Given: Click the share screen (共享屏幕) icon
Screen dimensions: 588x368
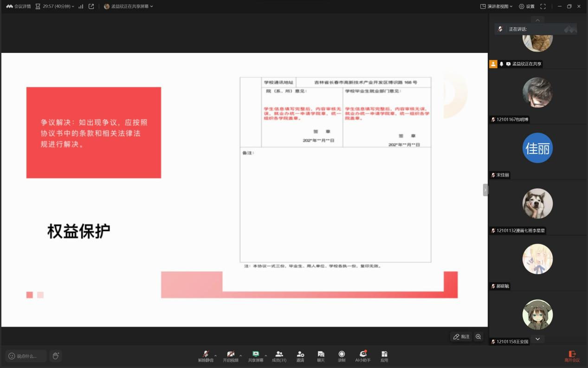Looking at the screenshot, I should (255, 355).
